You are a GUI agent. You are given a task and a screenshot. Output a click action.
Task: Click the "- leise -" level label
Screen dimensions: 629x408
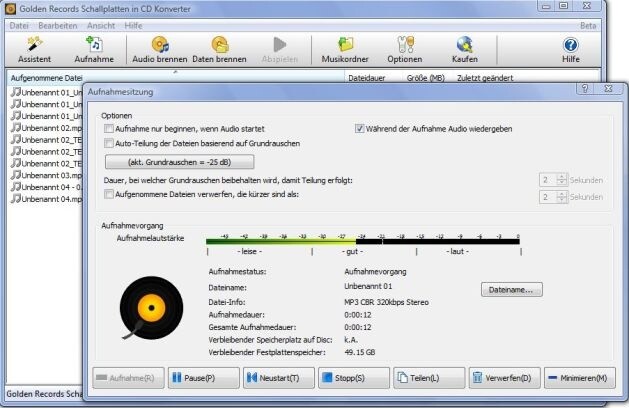point(249,252)
